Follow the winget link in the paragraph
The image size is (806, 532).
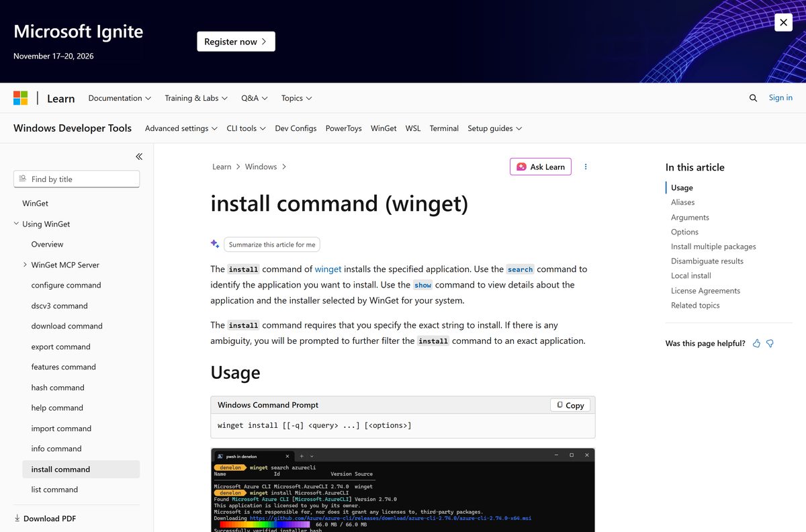[328, 269]
